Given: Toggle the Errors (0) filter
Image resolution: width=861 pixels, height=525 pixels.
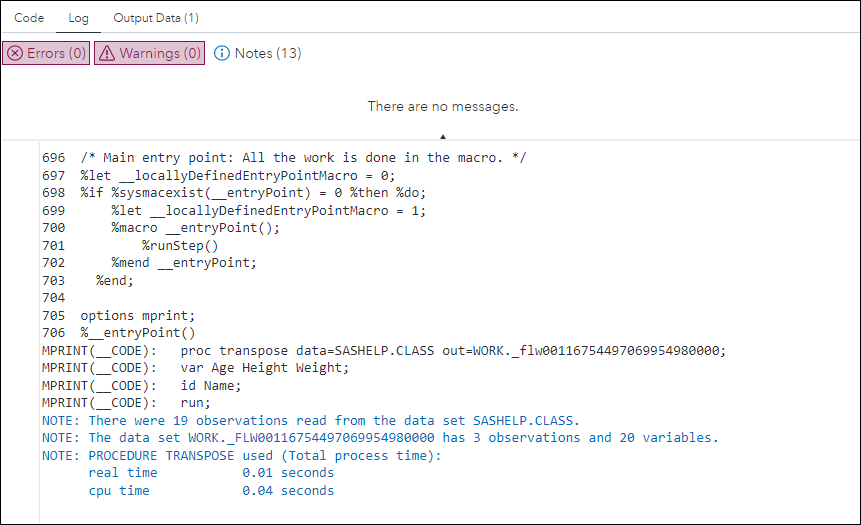Looking at the screenshot, I should (46, 53).
